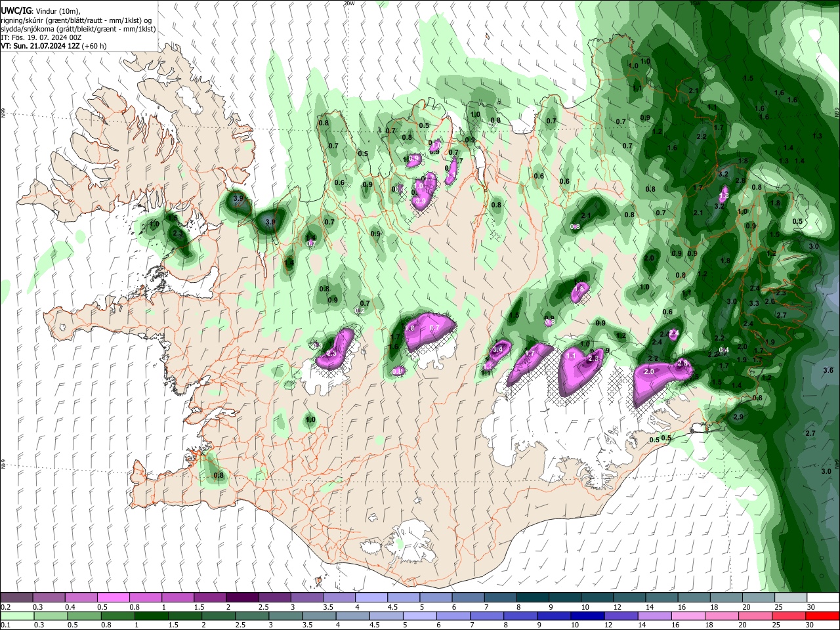Select the 'rigning/skúrir (grænt/blátt/rautt' header line
Image resolution: width=840 pixels, height=630 pixels.
click(x=75, y=20)
